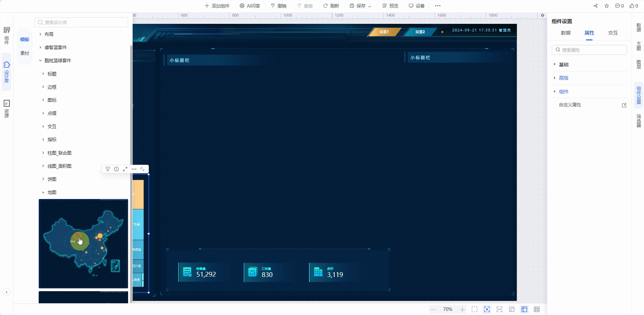Expand the 柱图_联合图 category

[x=43, y=153]
